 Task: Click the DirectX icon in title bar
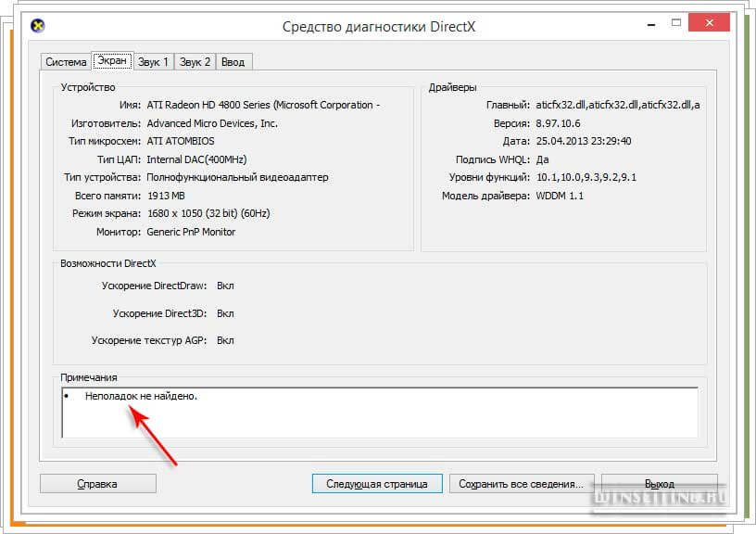click(x=37, y=26)
